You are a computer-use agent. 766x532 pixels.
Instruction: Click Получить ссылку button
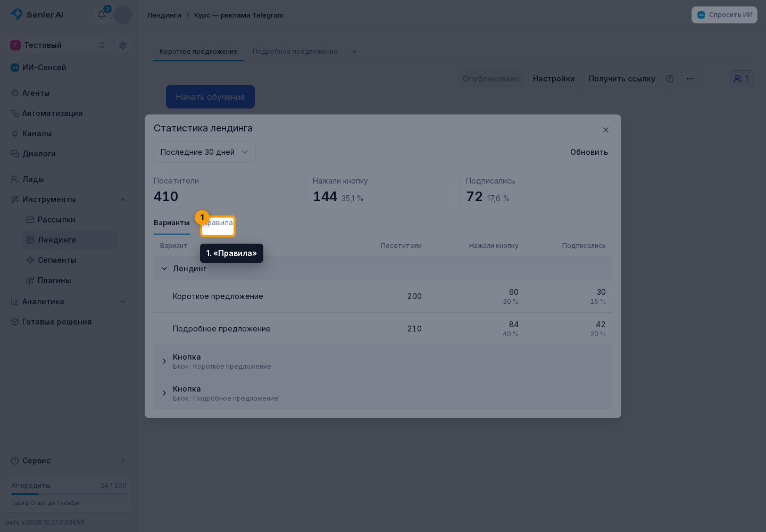coord(622,79)
